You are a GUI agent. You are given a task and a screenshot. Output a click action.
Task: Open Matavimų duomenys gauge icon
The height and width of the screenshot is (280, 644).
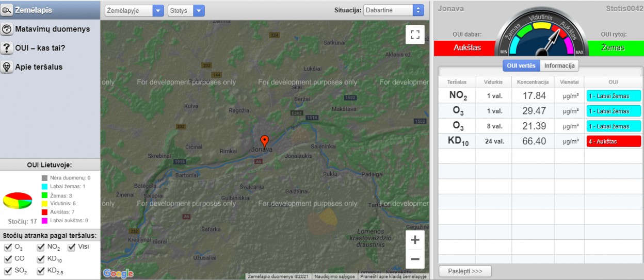pyautogui.click(x=7, y=29)
